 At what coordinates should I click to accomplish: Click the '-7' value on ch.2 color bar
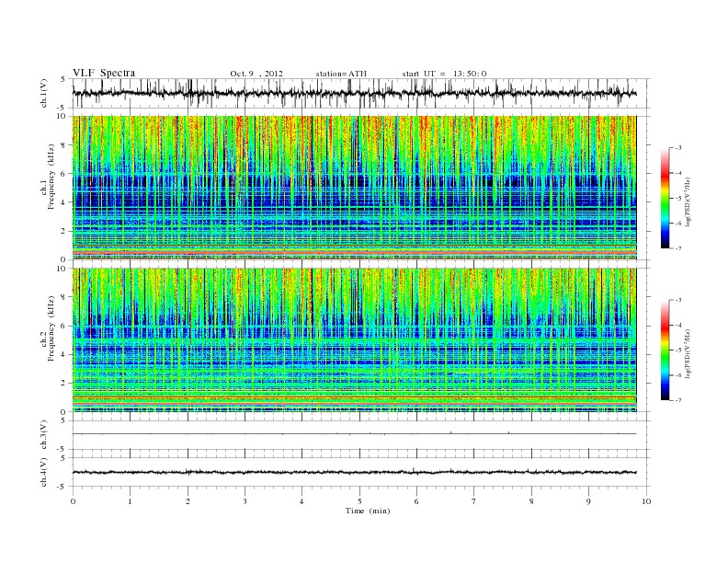677,400
